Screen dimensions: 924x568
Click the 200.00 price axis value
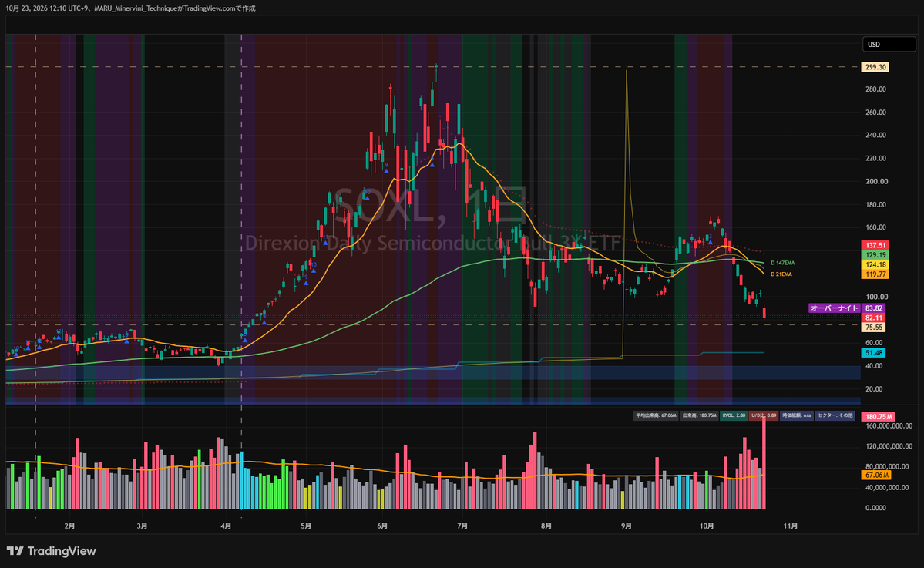[876, 181]
